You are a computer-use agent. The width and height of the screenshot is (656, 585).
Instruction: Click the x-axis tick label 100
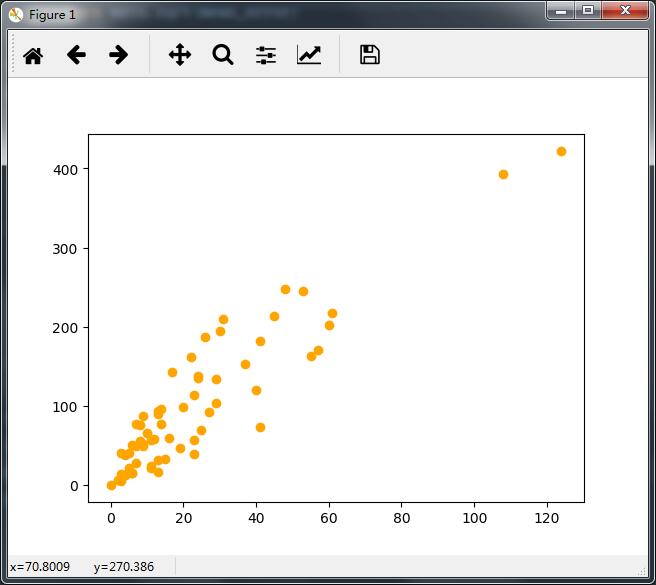474,518
